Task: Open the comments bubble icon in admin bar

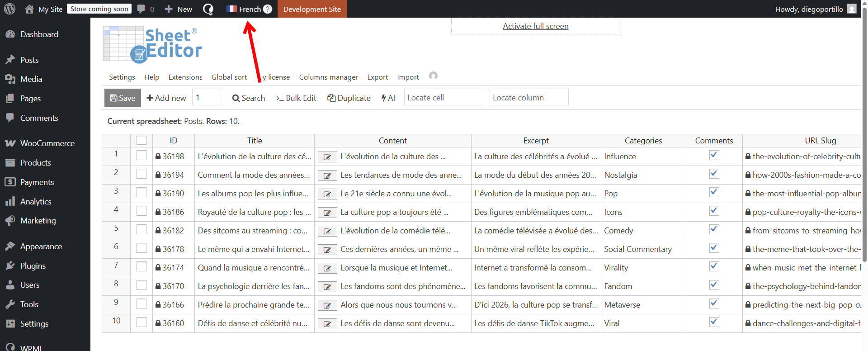Action: (141, 9)
